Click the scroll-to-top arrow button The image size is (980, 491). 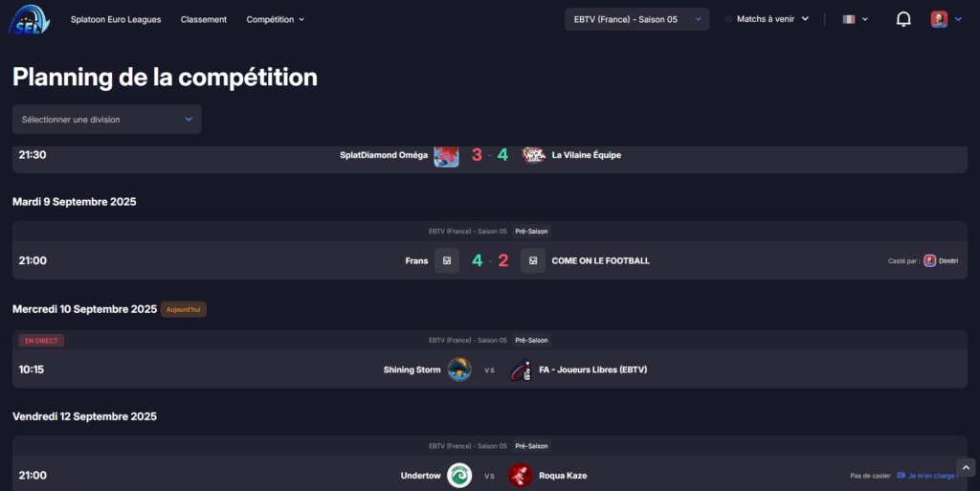[966, 467]
